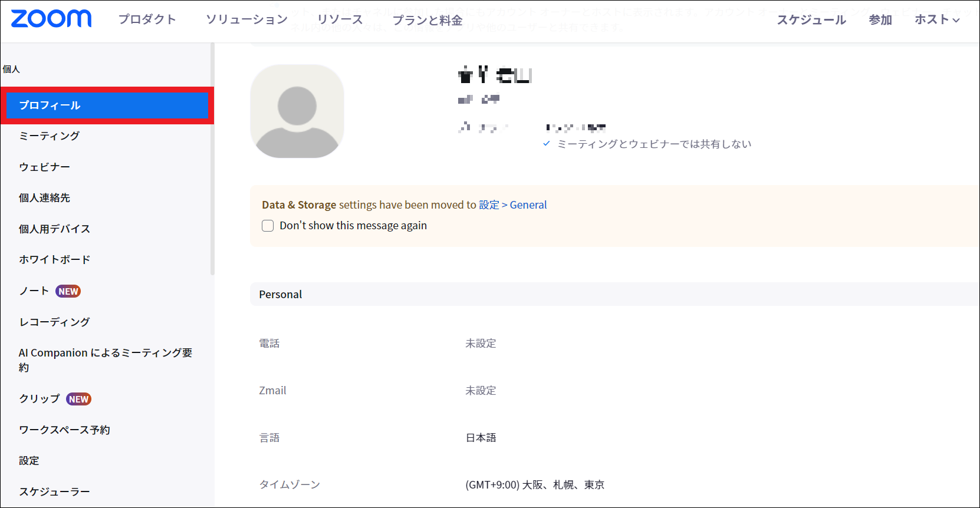Open ホワイトボード in the sidebar
The height and width of the screenshot is (508, 980).
pos(54,260)
